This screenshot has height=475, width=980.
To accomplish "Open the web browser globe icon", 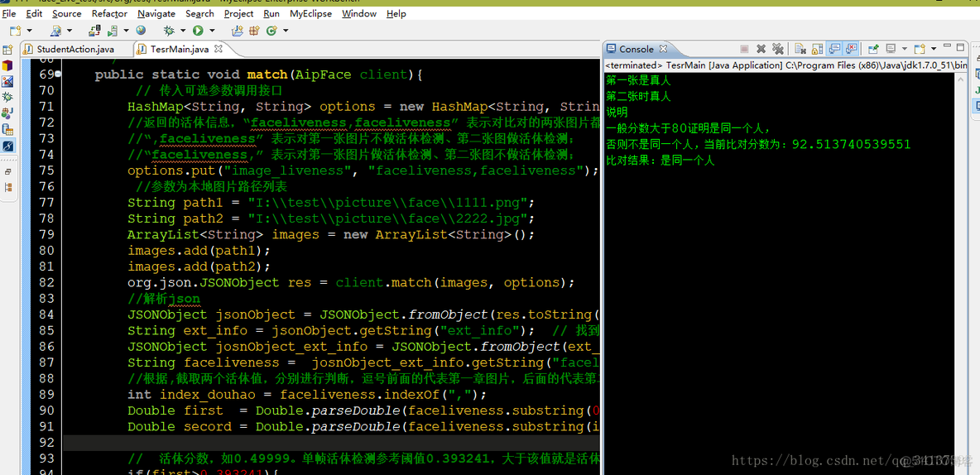I will coord(141,30).
